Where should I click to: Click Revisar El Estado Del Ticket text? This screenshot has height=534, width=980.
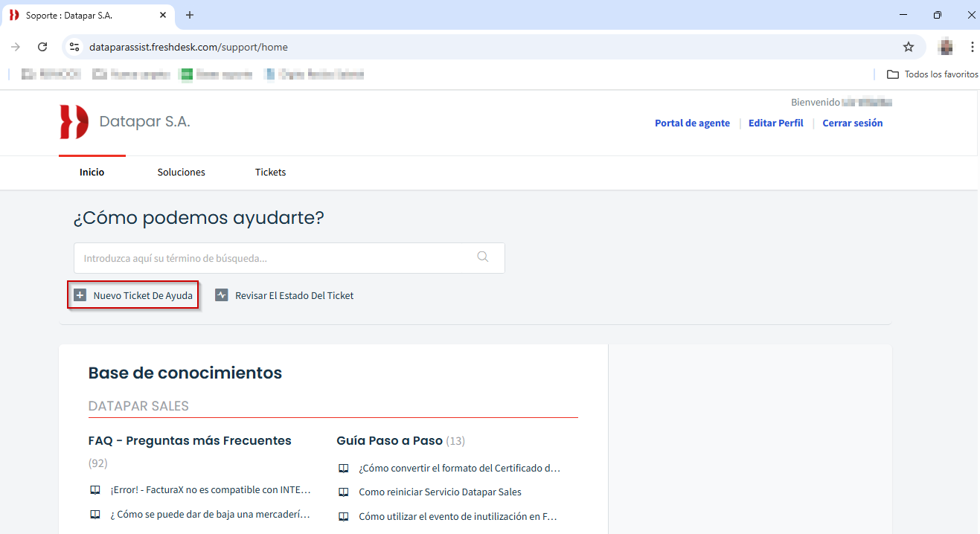click(x=295, y=295)
